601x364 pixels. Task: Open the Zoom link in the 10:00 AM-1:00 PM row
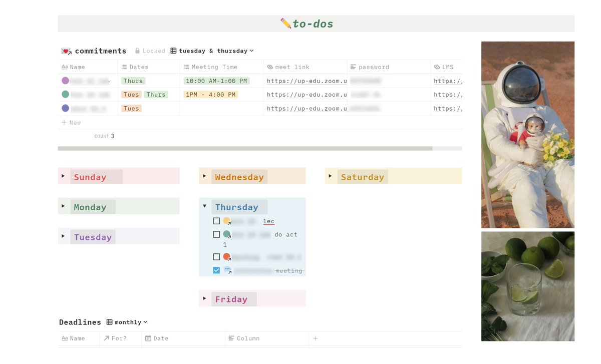(x=307, y=81)
